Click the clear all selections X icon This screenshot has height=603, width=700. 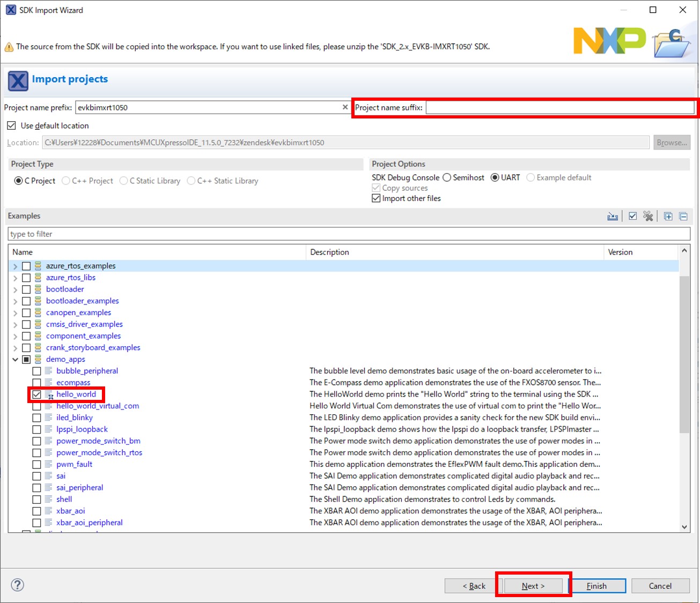(648, 216)
